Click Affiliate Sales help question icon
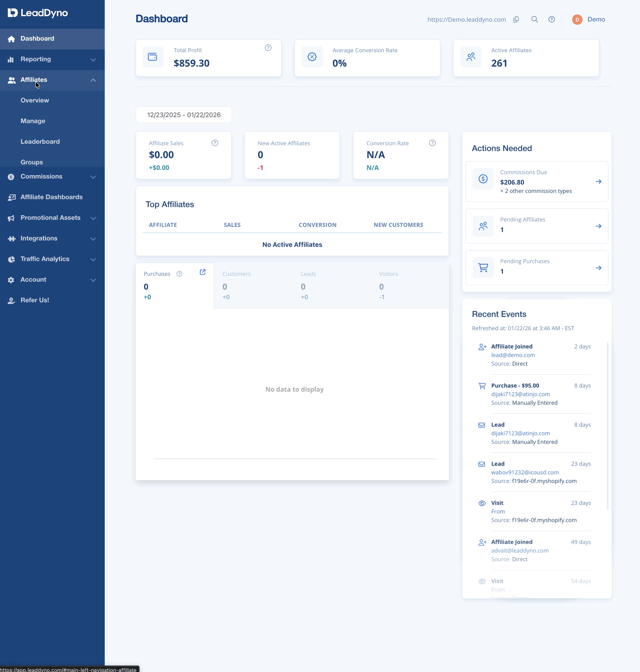Viewport: 640px width, 672px height. [x=215, y=143]
